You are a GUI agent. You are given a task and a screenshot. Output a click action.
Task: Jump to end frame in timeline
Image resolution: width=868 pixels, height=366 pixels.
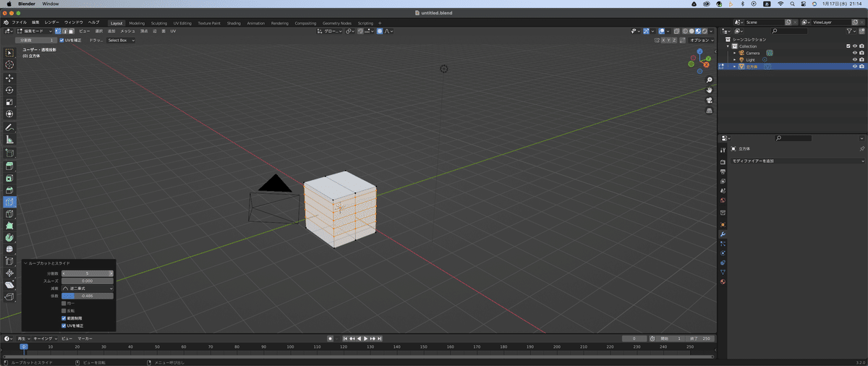(x=380, y=339)
